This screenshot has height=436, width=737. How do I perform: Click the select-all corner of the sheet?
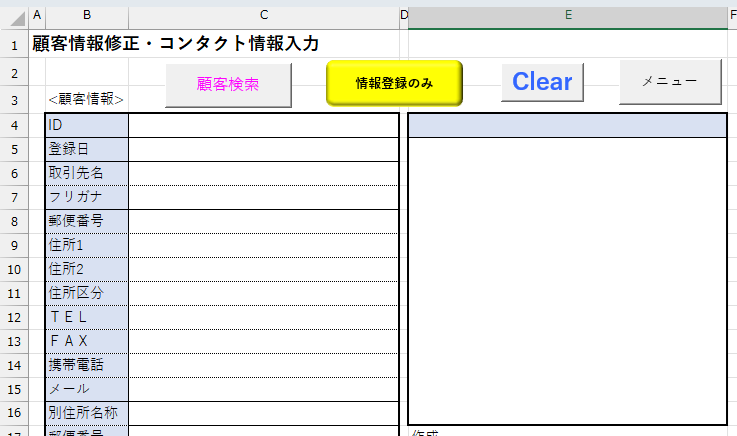pos(14,14)
